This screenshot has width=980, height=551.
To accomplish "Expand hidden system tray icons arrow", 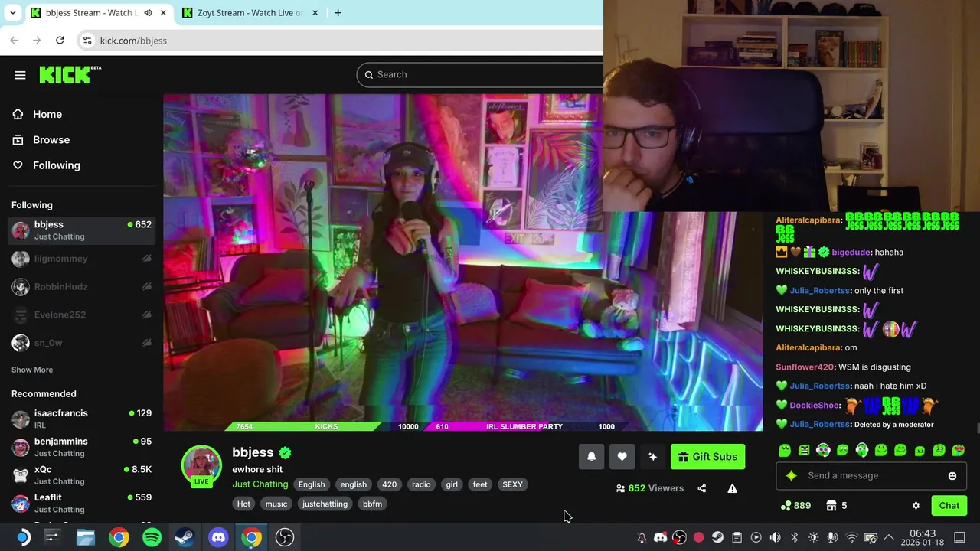I will pyautogui.click(x=889, y=537).
